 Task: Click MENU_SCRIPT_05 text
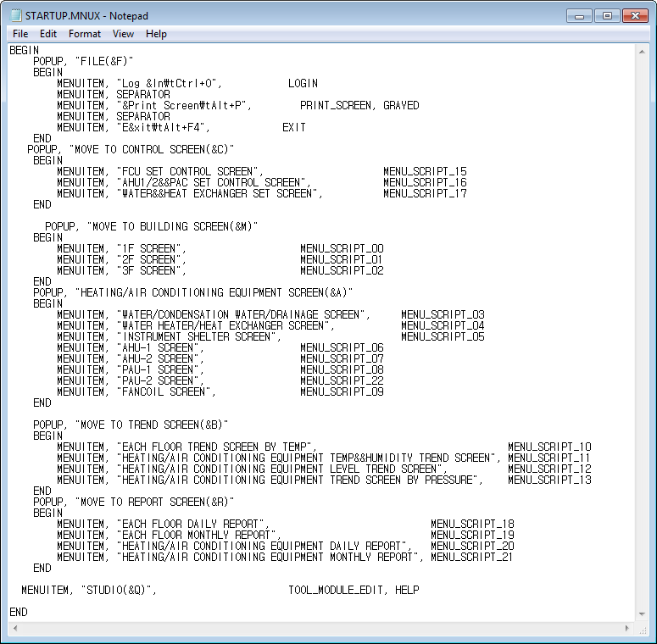[443, 336]
